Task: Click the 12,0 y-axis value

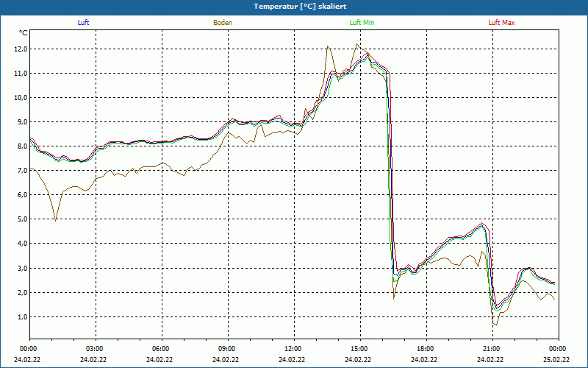Action: [x=21, y=49]
